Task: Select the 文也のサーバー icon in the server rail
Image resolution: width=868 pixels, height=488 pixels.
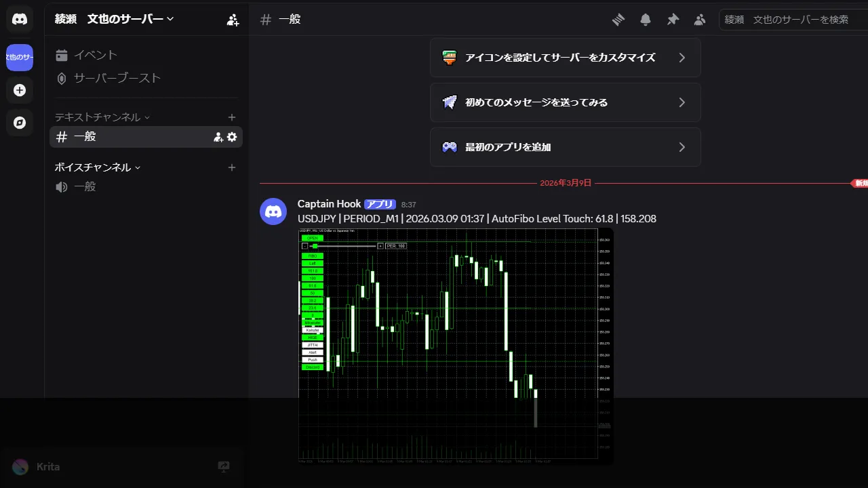Action: (x=19, y=57)
